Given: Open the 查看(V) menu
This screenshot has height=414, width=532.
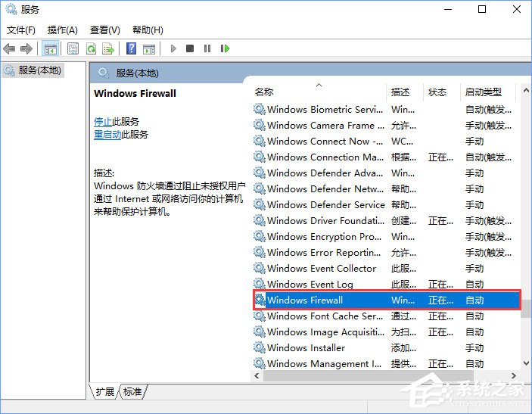Looking at the screenshot, I should pyautogui.click(x=105, y=30).
